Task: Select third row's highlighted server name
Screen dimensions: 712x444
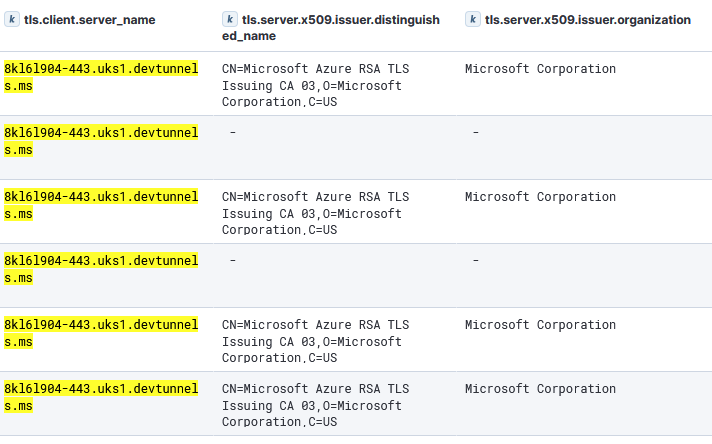Action: [100, 205]
